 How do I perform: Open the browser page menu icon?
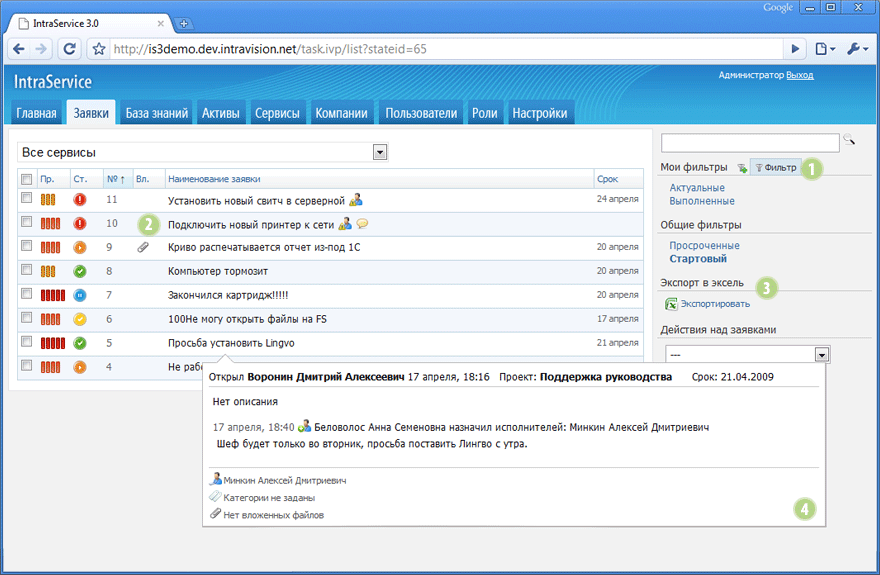click(825, 49)
